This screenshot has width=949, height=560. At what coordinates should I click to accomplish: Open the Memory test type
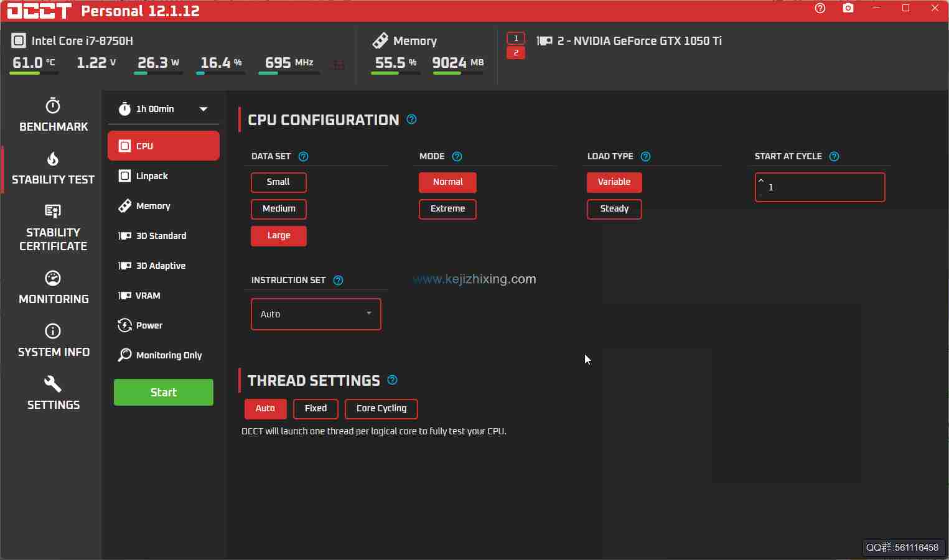[x=163, y=205]
